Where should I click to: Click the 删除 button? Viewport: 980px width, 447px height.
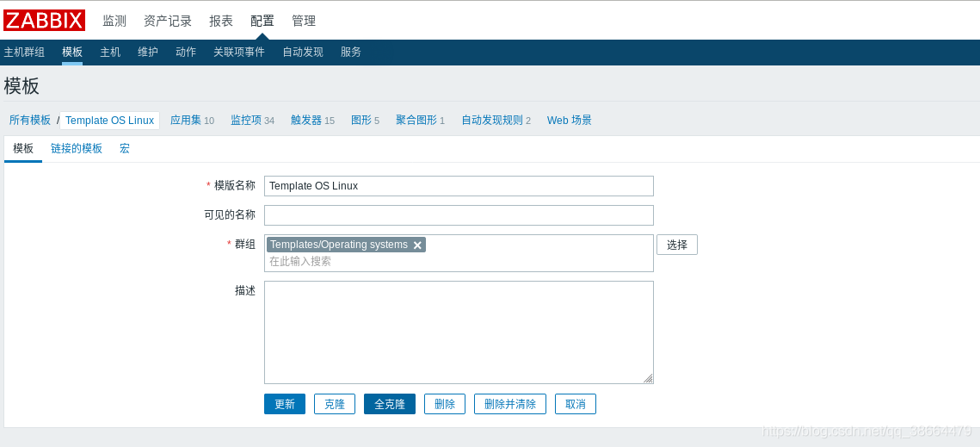(444, 404)
